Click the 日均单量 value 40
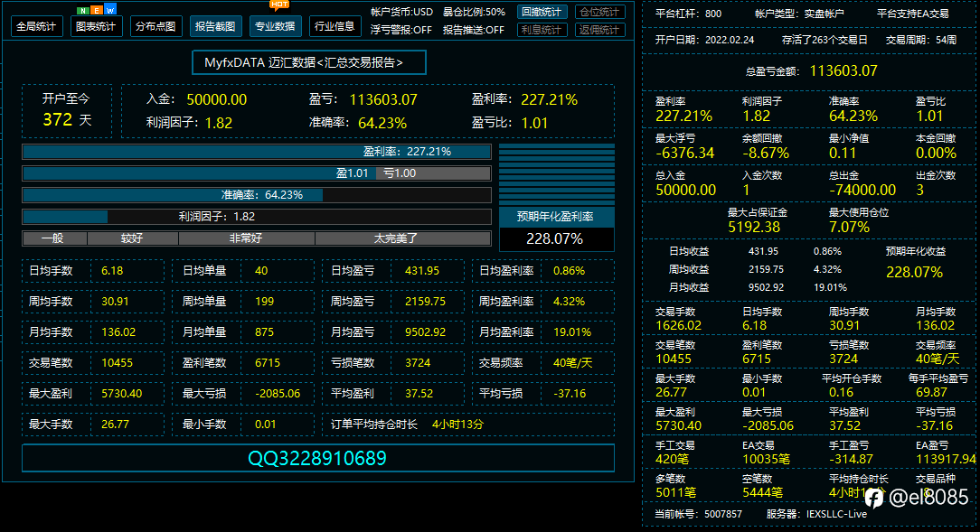This screenshot has height=532, width=980. click(x=261, y=271)
